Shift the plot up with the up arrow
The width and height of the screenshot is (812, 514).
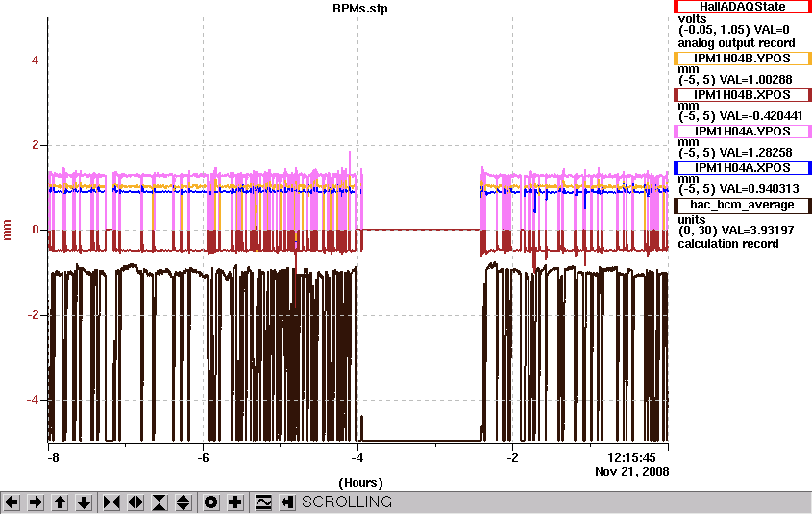pyautogui.click(x=60, y=502)
